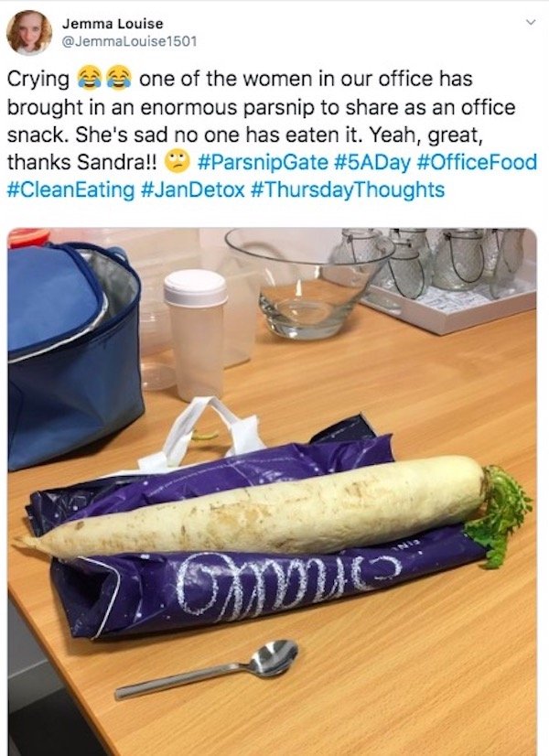Open the @JemmaLouise1501 handle link

pos(129,41)
